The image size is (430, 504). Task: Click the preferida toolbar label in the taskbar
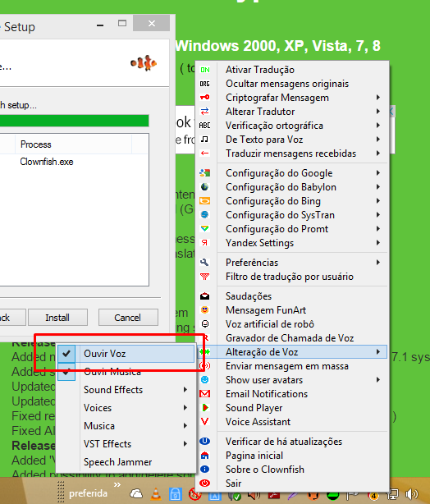pos(88,493)
